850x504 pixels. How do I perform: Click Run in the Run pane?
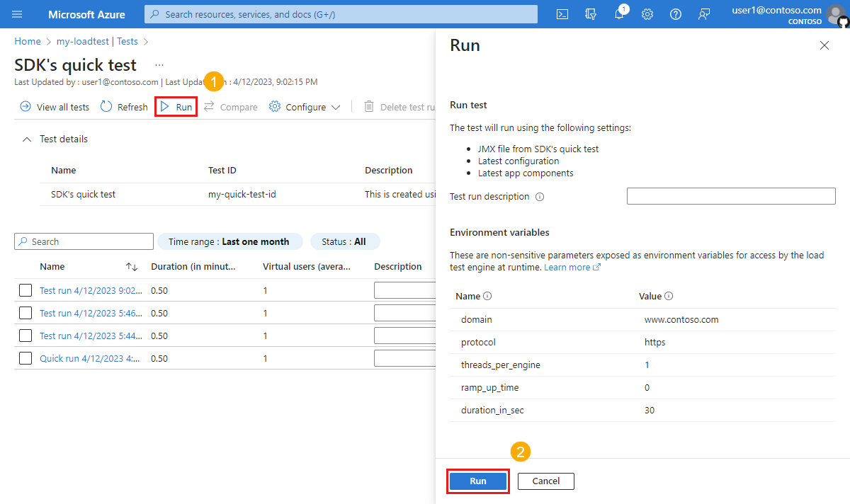coord(477,481)
